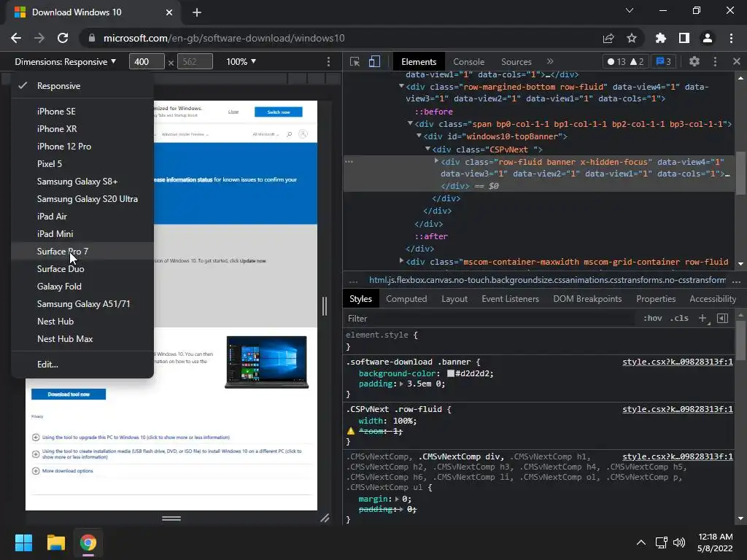Image resolution: width=747 pixels, height=560 pixels.
Task: Click the tab search chevron
Action: coord(630,10)
